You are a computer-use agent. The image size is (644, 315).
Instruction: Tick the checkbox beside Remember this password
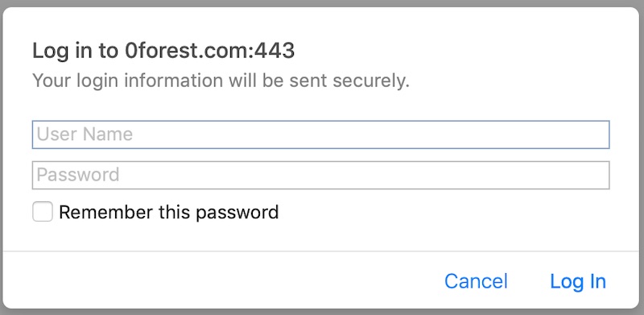[x=43, y=212]
